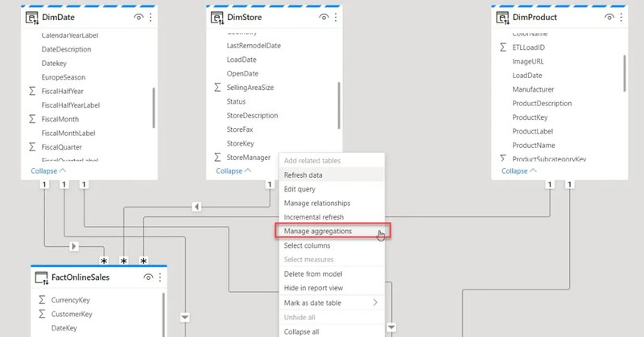This screenshot has height=337, width=644.
Task: Click the DimDate table icon
Action: pyautogui.click(x=31, y=18)
